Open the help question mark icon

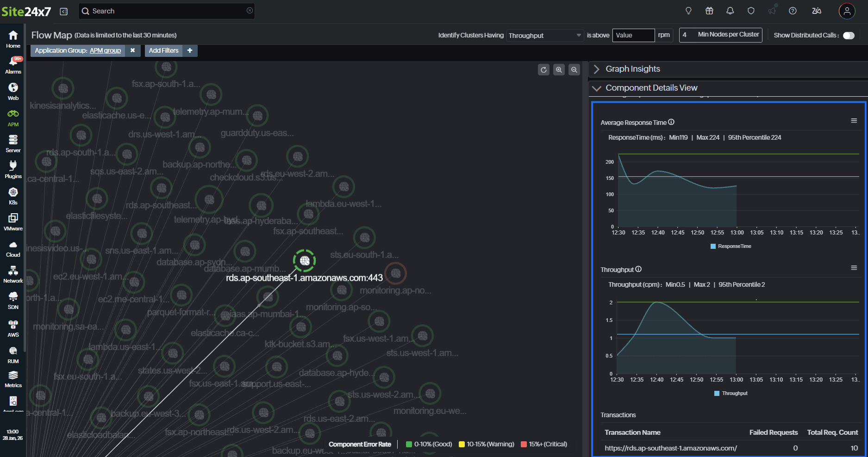click(x=793, y=11)
